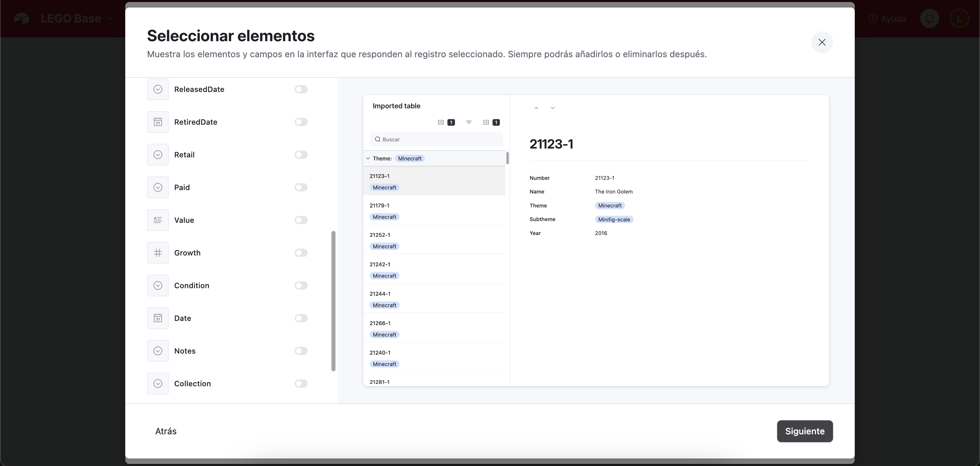
Task: Open the notifications bell
Action: click(x=929, y=18)
